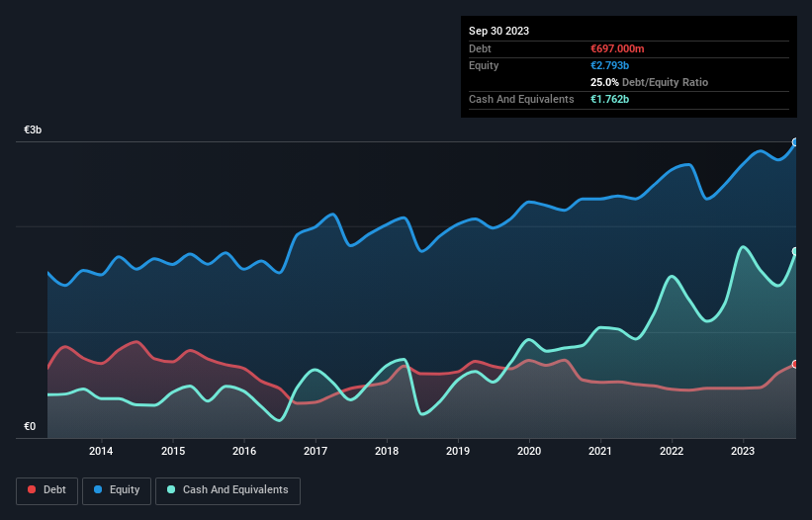Click the €3b y-axis label

[33, 130]
